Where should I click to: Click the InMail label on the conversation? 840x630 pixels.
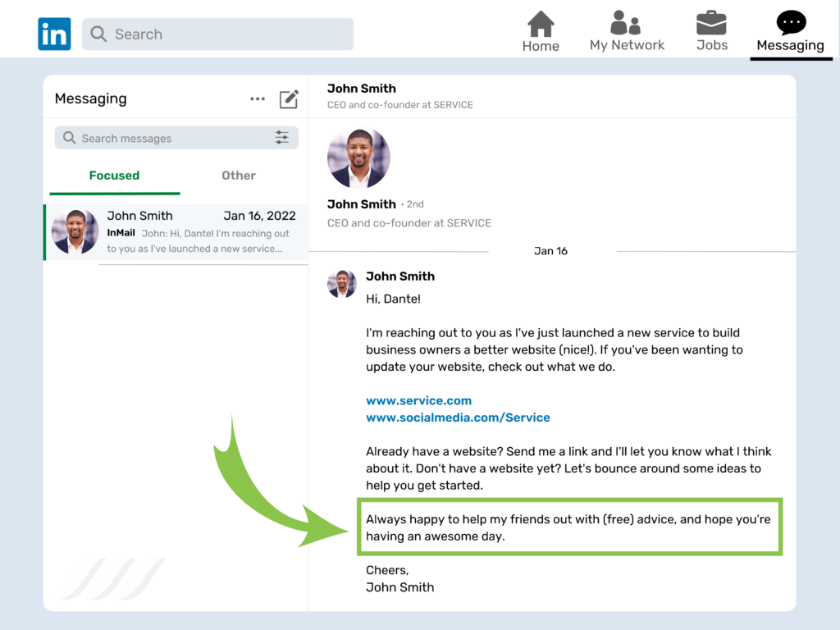(120, 232)
